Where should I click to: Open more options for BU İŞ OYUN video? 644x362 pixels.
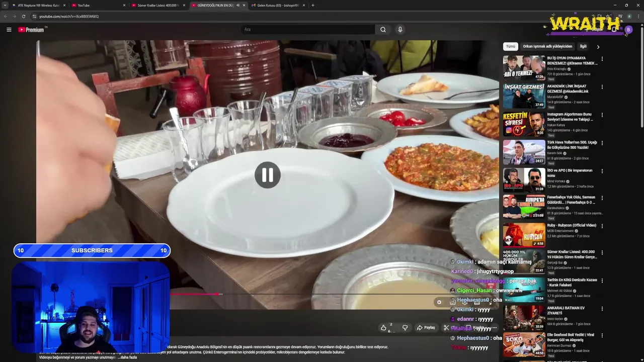coord(602,59)
